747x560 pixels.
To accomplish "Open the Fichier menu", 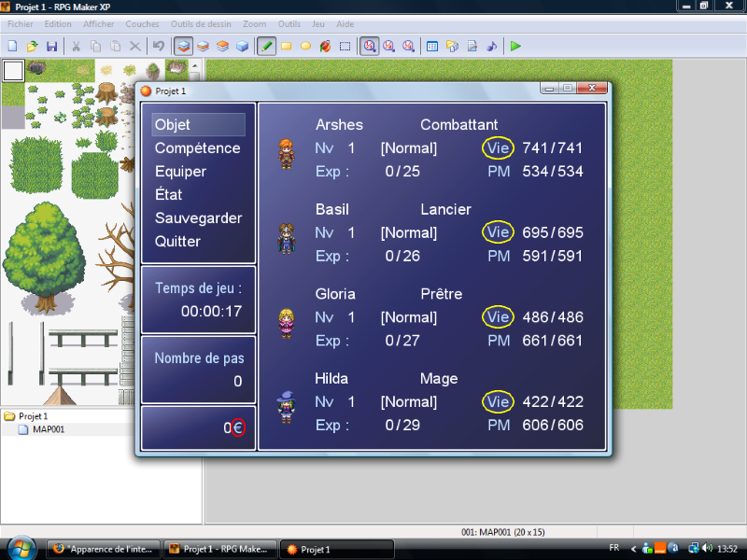I will [x=20, y=24].
